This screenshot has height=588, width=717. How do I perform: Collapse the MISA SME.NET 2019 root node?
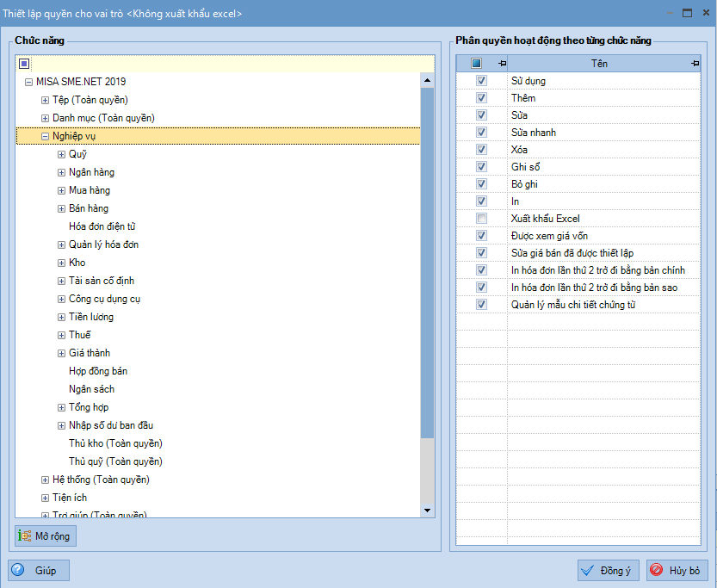28,83
